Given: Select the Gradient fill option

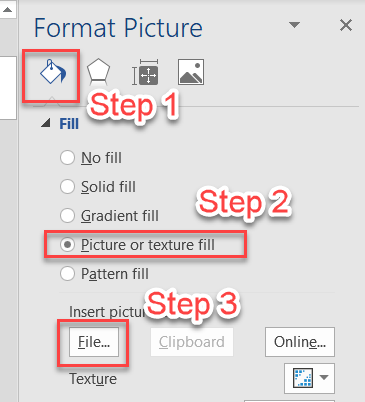Looking at the screenshot, I should click(x=109, y=216).
